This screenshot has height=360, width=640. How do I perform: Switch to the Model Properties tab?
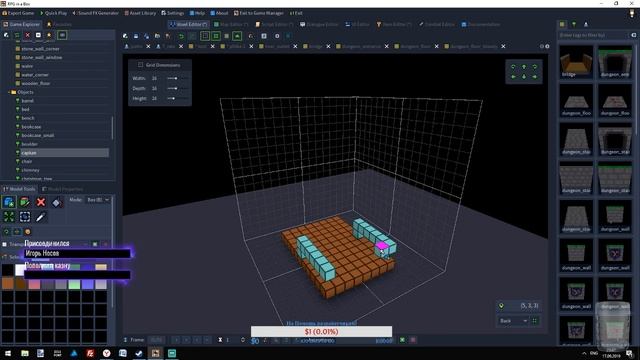(62, 189)
